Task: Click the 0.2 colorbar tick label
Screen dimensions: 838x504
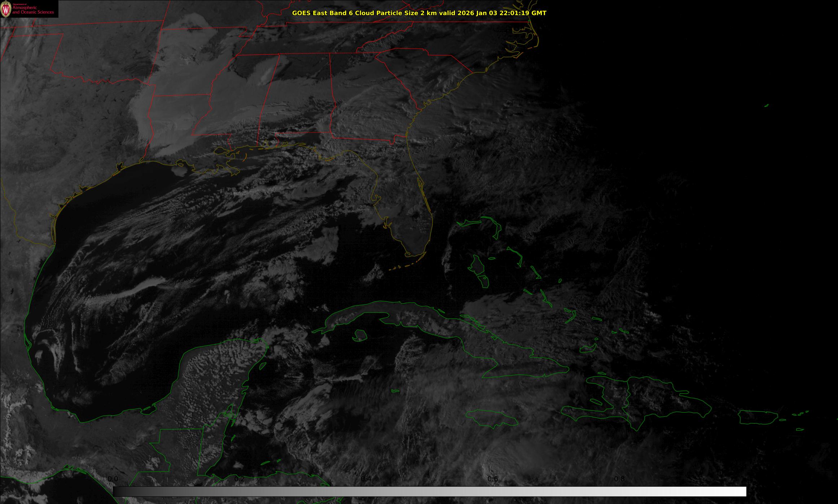Action: [240, 479]
